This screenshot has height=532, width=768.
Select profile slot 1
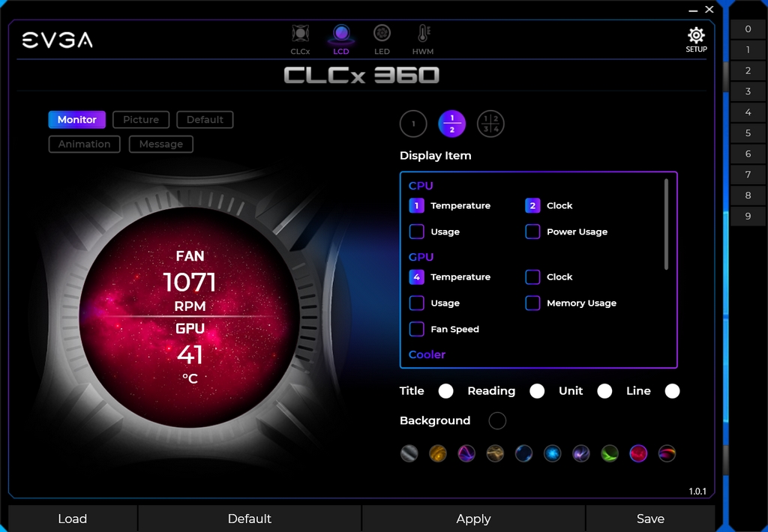click(748, 49)
